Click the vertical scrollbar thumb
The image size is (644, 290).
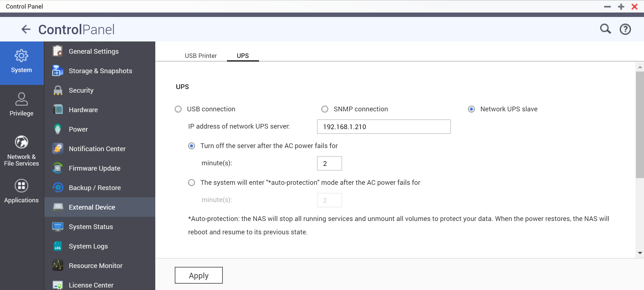tap(640, 125)
